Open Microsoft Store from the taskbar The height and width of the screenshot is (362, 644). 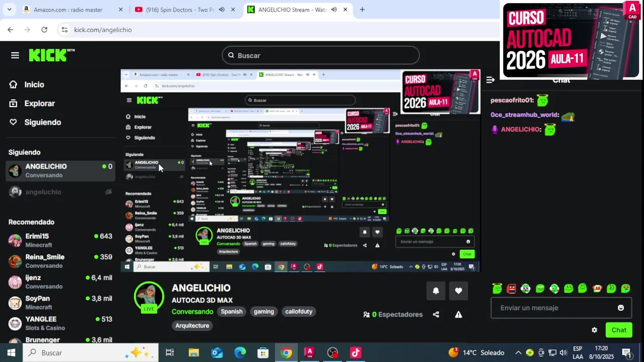(x=263, y=352)
